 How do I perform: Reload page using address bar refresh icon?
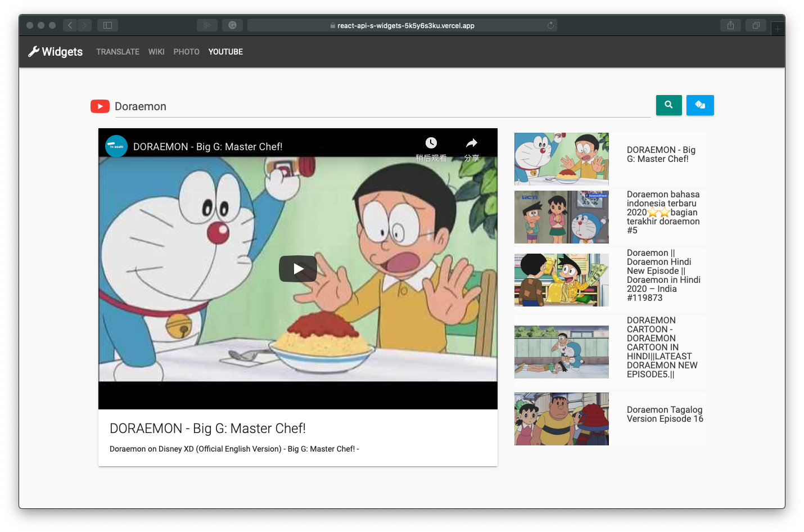pyautogui.click(x=550, y=25)
